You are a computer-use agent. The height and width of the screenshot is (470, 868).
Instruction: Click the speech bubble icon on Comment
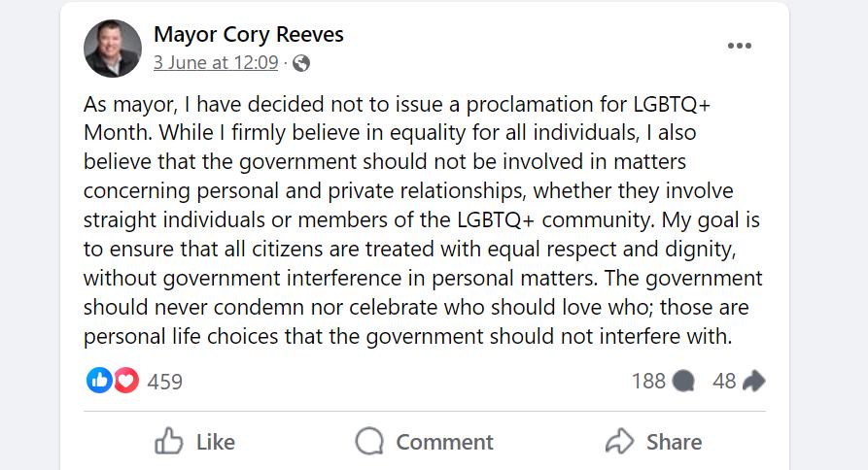click(369, 441)
